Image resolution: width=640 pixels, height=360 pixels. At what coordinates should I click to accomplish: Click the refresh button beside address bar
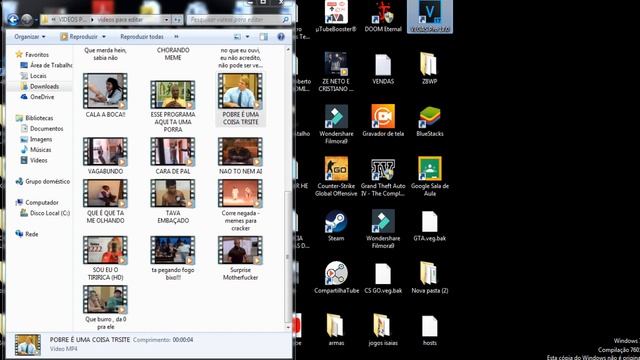coord(177,20)
